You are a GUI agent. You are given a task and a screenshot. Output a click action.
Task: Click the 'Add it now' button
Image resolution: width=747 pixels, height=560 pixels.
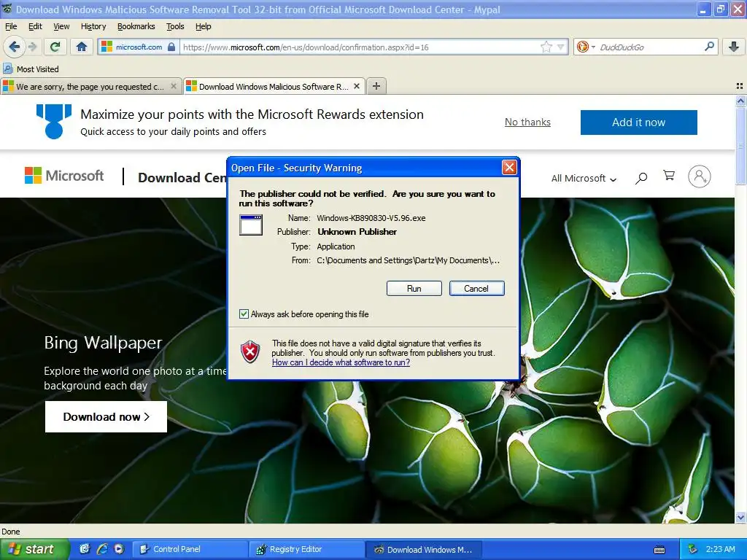pos(638,122)
